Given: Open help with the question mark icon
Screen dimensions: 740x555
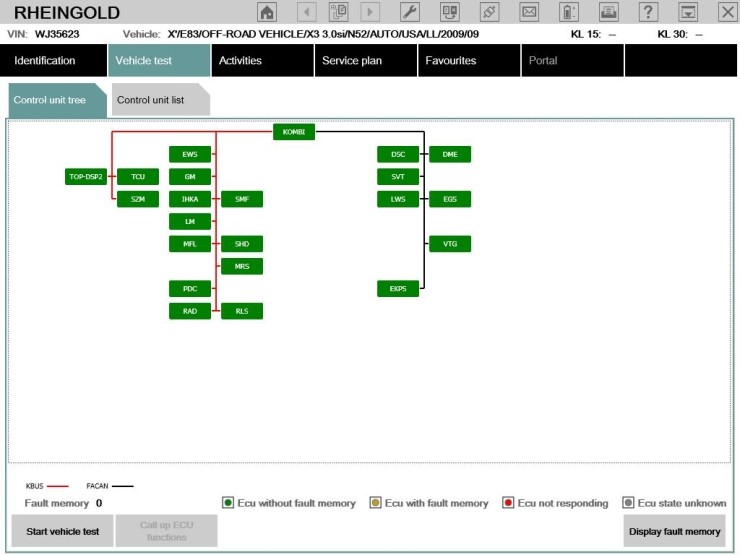Looking at the screenshot, I should (648, 12).
